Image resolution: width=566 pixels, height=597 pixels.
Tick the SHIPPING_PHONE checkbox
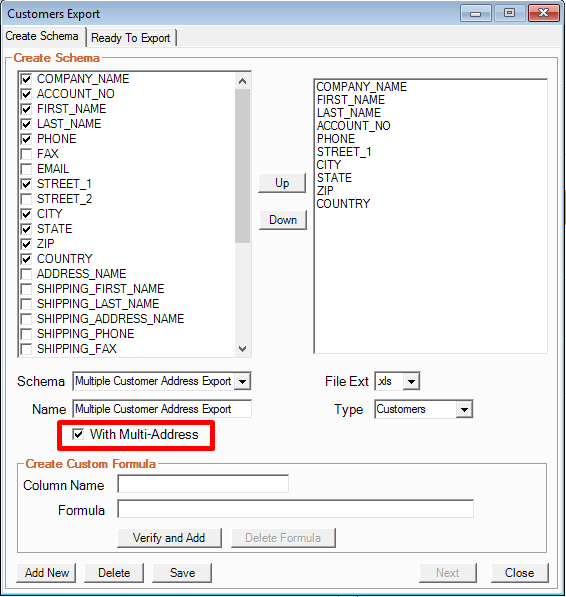pyautogui.click(x=26, y=334)
